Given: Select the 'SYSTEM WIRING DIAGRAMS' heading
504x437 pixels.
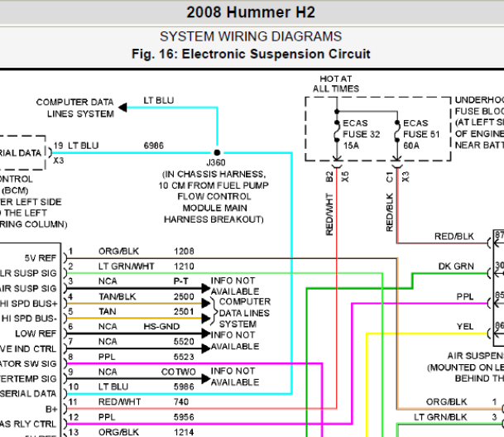Looking at the screenshot, I should click(x=251, y=36).
